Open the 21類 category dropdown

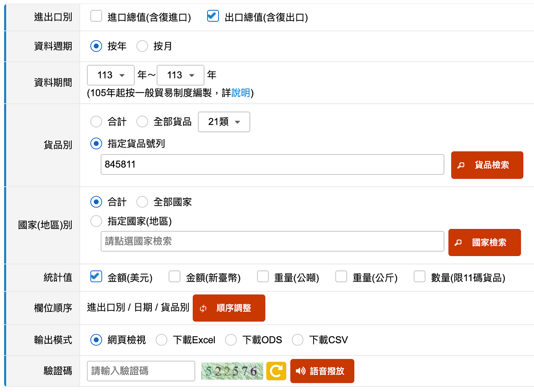pyautogui.click(x=224, y=122)
